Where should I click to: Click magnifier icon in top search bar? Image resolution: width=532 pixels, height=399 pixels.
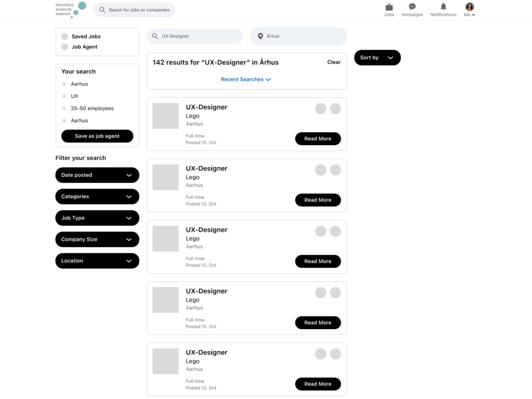[102, 10]
